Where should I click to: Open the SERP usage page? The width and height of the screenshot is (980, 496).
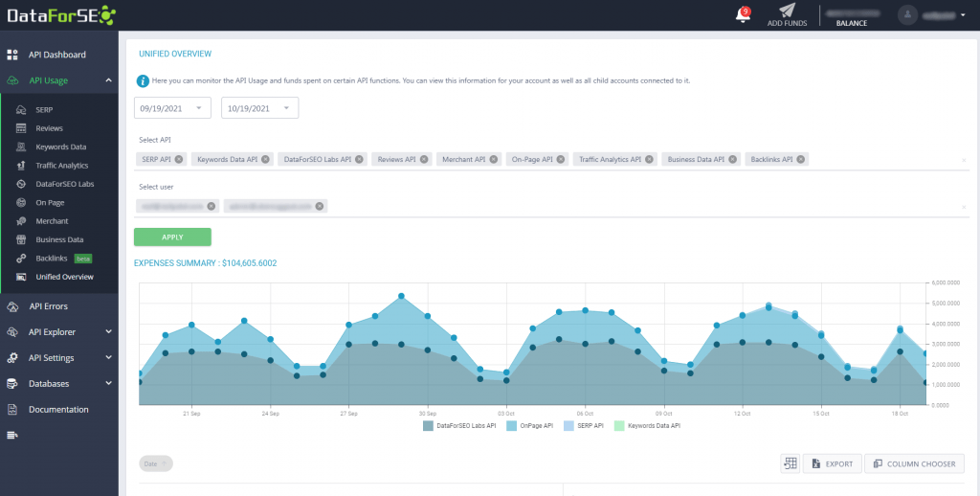pos(44,109)
